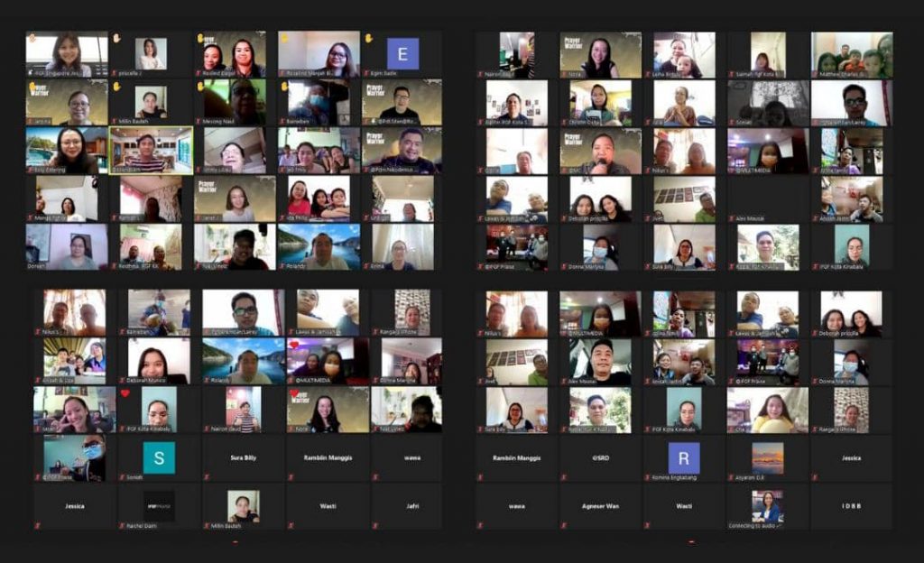Click the participant tile showing "Connecting to audio"
The image size is (924, 563).
(x=768, y=507)
